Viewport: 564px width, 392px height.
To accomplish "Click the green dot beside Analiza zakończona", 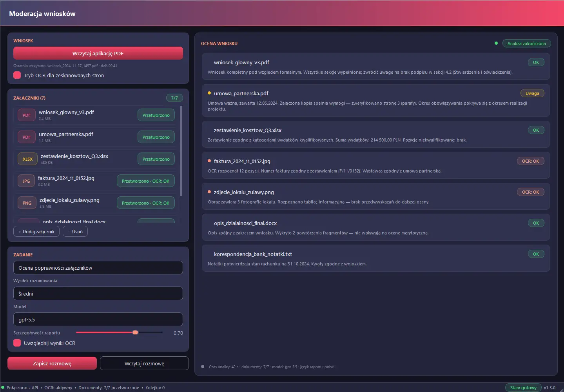I will pyautogui.click(x=496, y=43).
